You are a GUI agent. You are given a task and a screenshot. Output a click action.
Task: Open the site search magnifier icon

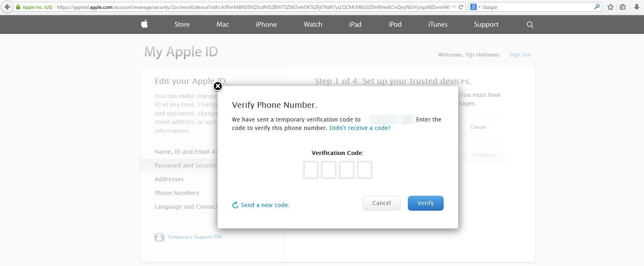[530, 25]
